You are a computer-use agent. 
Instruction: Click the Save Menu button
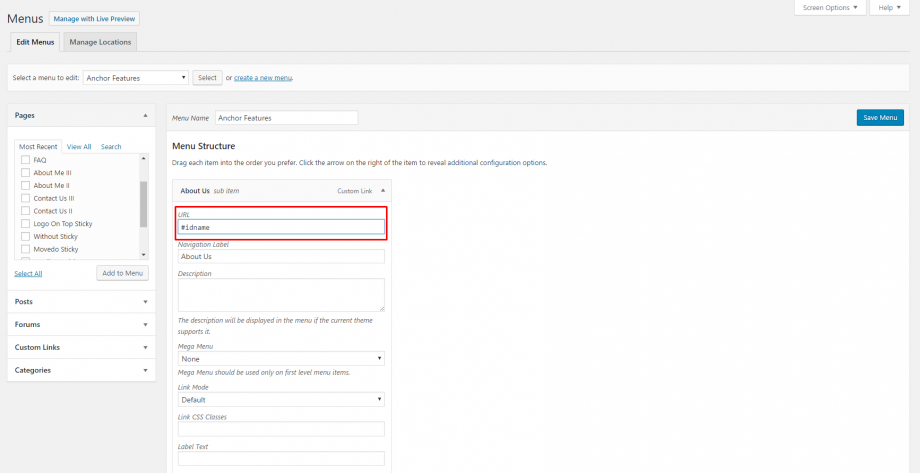(880, 118)
